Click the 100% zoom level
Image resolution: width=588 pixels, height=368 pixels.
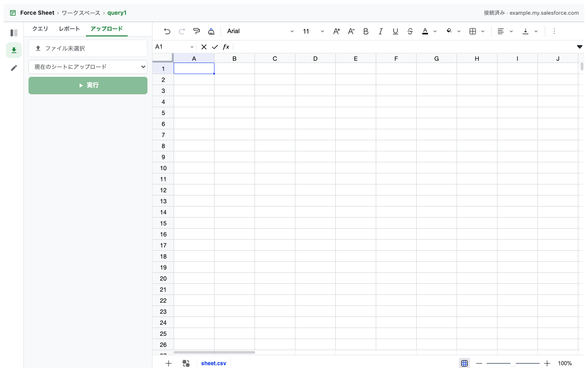(x=565, y=363)
